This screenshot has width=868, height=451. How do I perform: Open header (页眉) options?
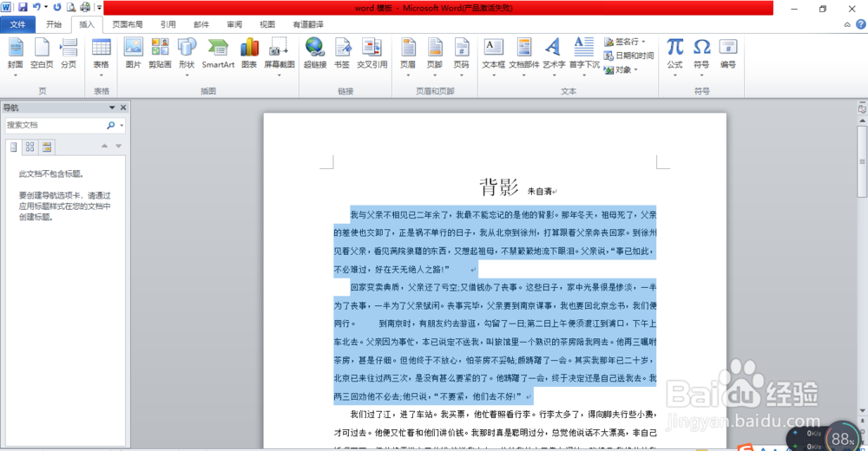pos(408,56)
